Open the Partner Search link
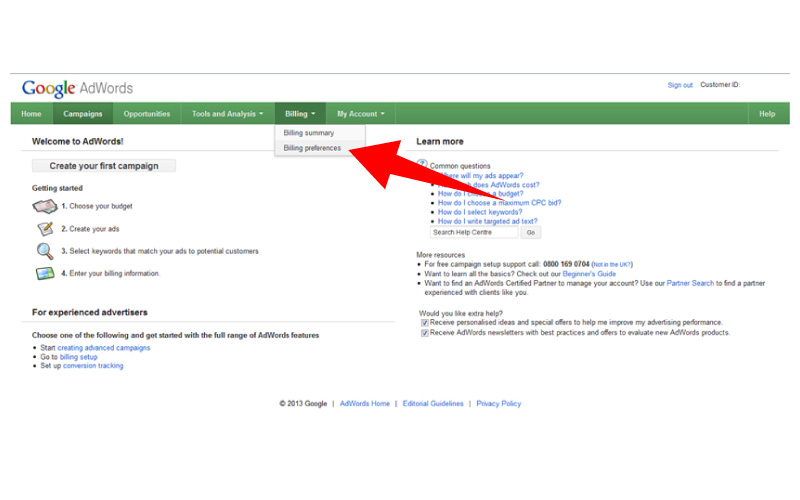This screenshot has width=800, height=500. point(690,283)
